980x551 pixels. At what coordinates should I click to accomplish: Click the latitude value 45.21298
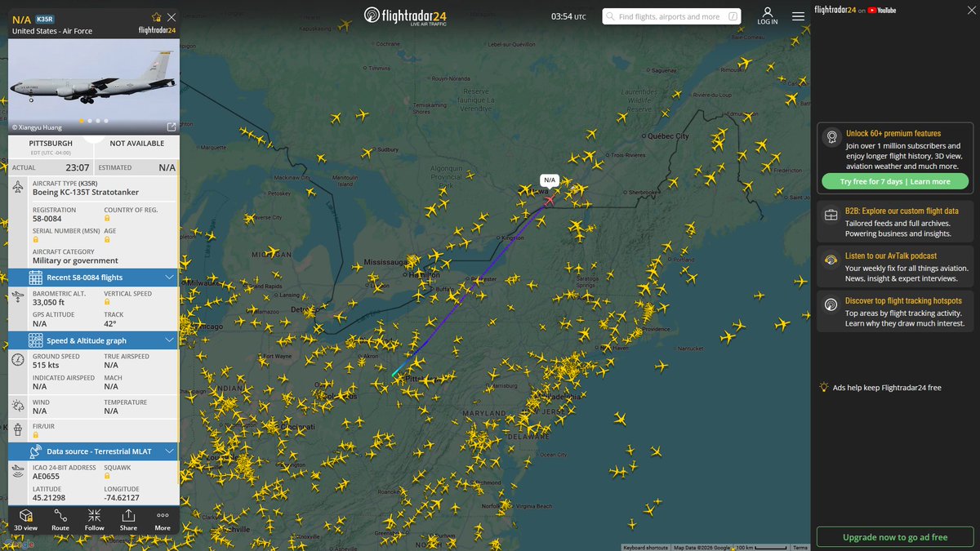tap(49, 498)
